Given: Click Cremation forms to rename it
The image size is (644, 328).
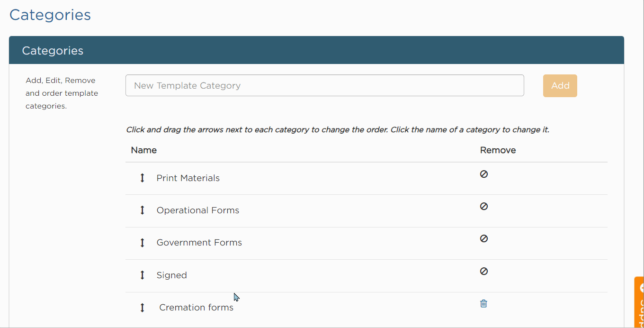Looking at the screenshot, I should (196, 307).
